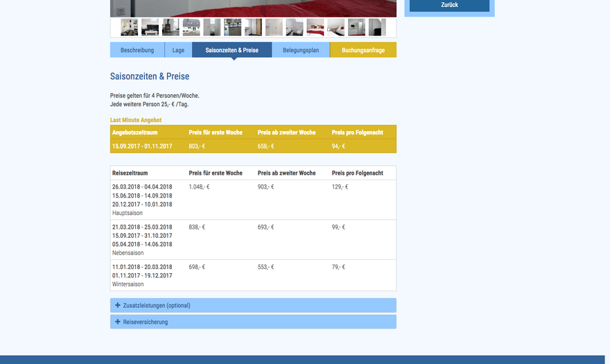Image resolution: width=610 pixels, height=364 pixels.
Task: Open the Belegungsplan tab
Action: pos(301,50)
